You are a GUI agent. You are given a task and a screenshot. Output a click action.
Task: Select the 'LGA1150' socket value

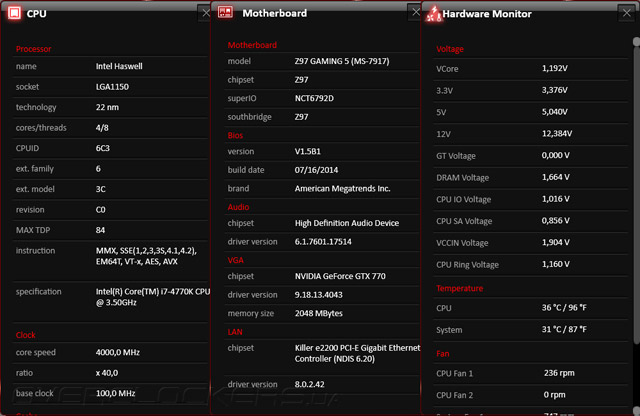pos(112,87)
